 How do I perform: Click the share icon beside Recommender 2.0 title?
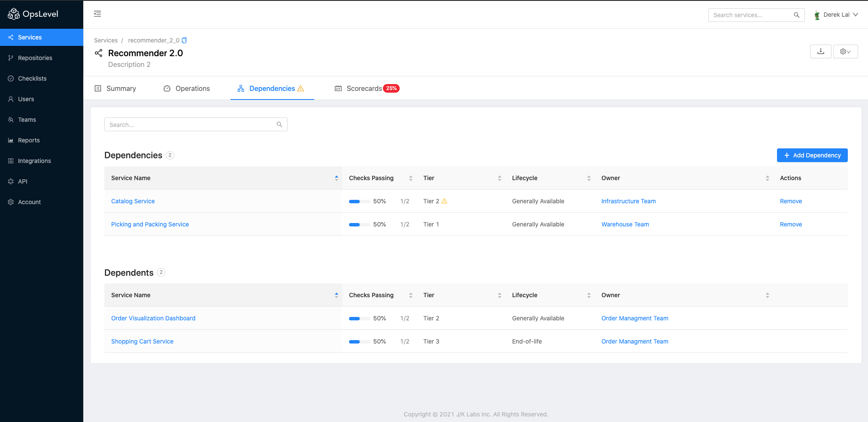[x=99, y=53]
